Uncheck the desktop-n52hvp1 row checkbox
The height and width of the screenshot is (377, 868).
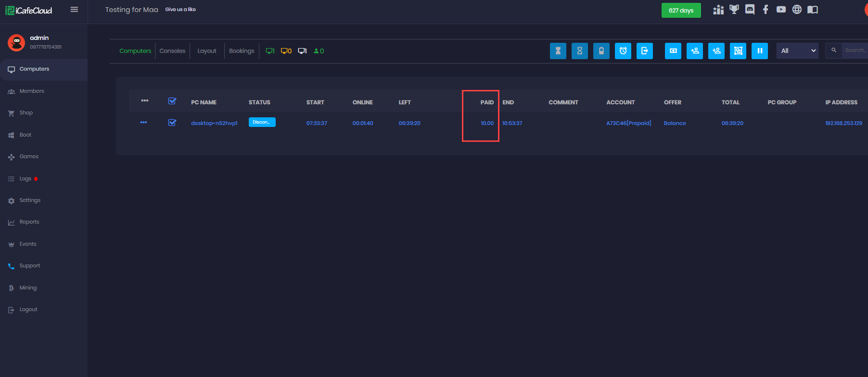172,123
